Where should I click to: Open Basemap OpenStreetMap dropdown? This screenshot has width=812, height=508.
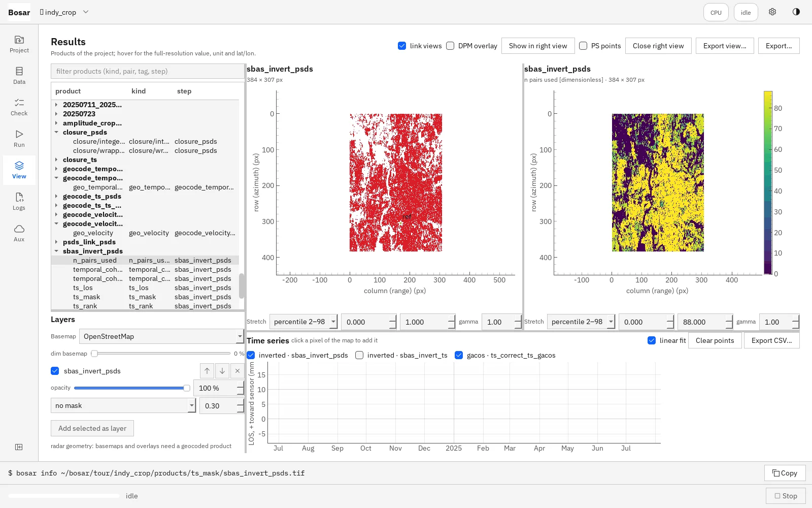point(161,336)
